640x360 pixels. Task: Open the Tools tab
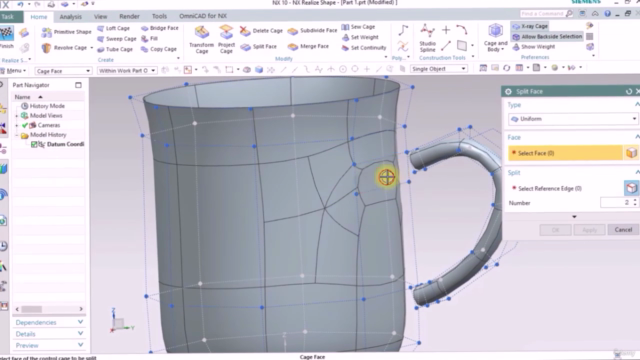[x=159, y=16]
